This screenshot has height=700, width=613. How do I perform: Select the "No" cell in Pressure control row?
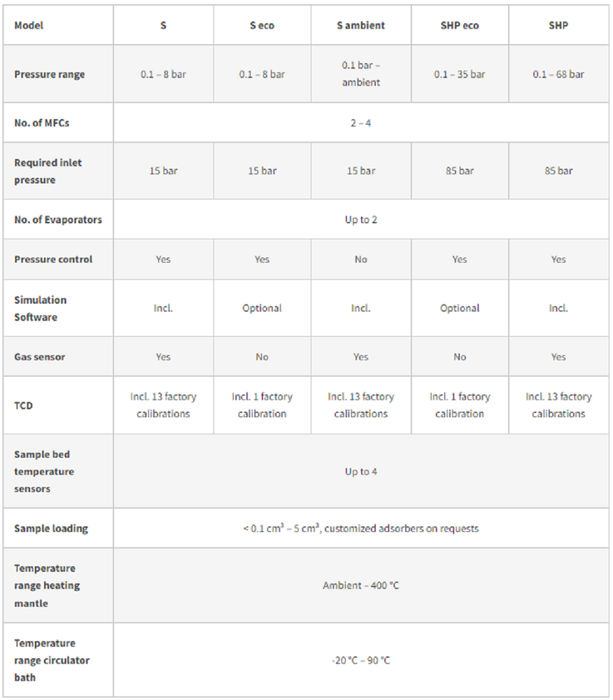360,259
